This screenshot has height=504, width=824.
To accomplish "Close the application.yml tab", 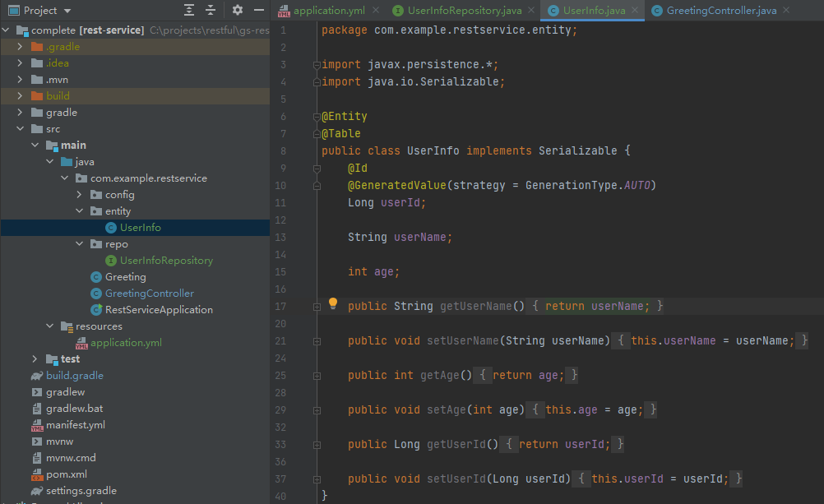I will pos(376,10).
